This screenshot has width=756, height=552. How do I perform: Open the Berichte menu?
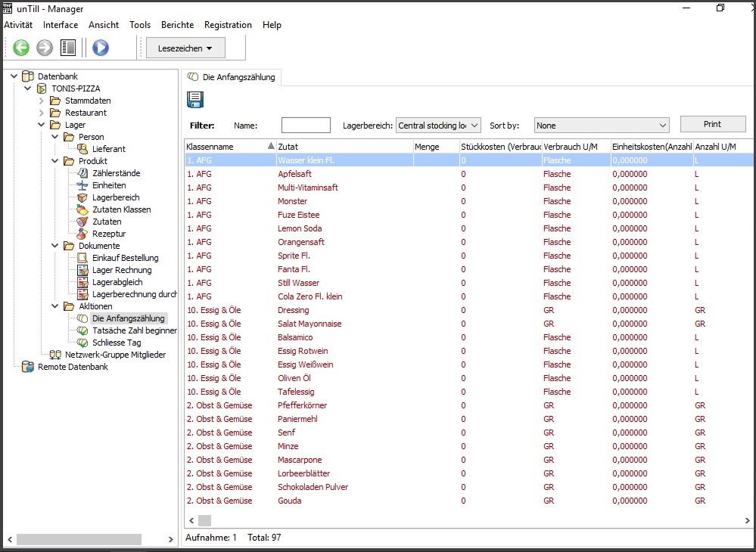coord(177,24)
